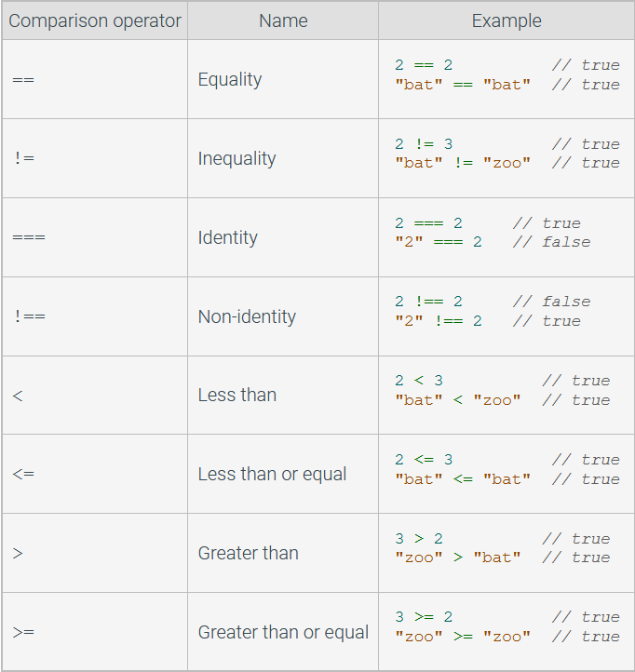Screen dimensions: 635x672
Task: Select the !== operator cell
Action: point(95,316)
